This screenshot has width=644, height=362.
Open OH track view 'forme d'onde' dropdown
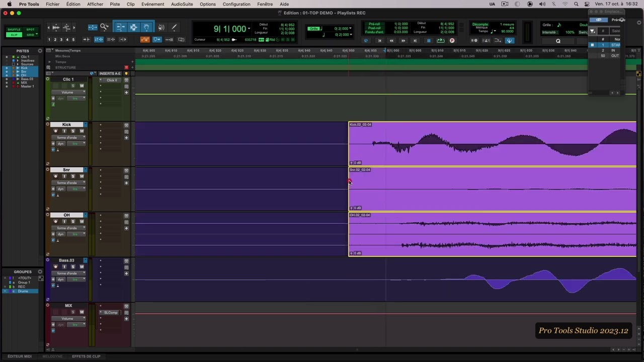[68, 228]
